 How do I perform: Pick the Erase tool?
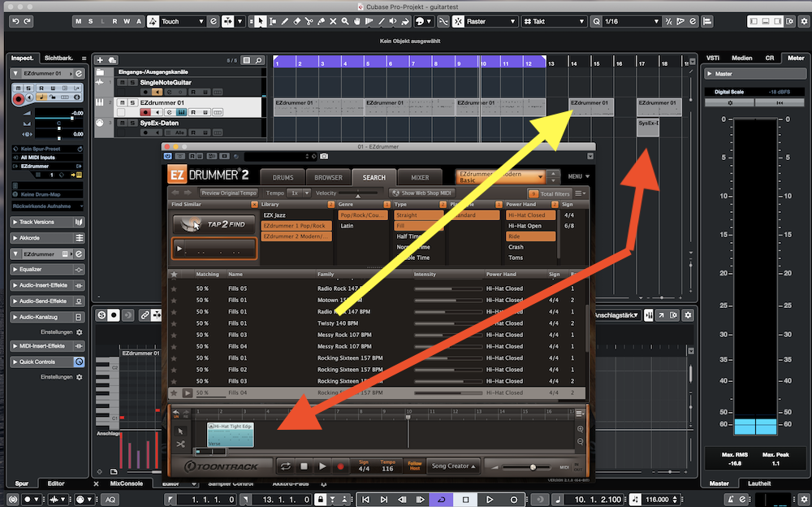point(296,21)
